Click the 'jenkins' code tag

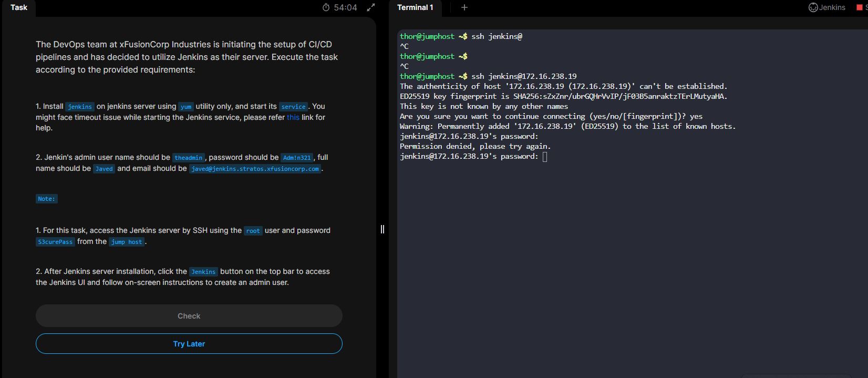pyautogui.click(x=80, y=106)
